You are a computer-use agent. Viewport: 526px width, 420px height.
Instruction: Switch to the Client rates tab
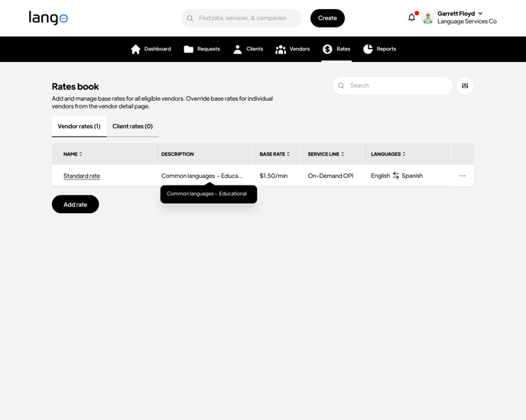[x=132, y=126]
